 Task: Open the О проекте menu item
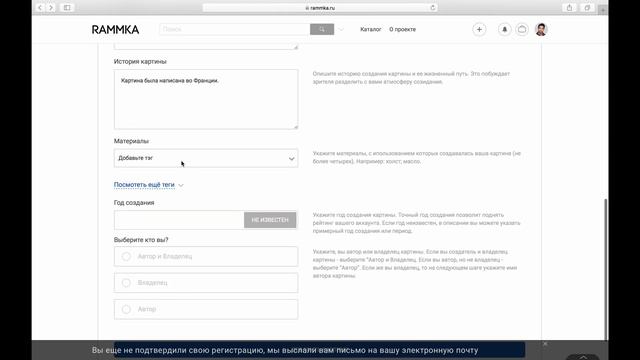click(402, 29)
